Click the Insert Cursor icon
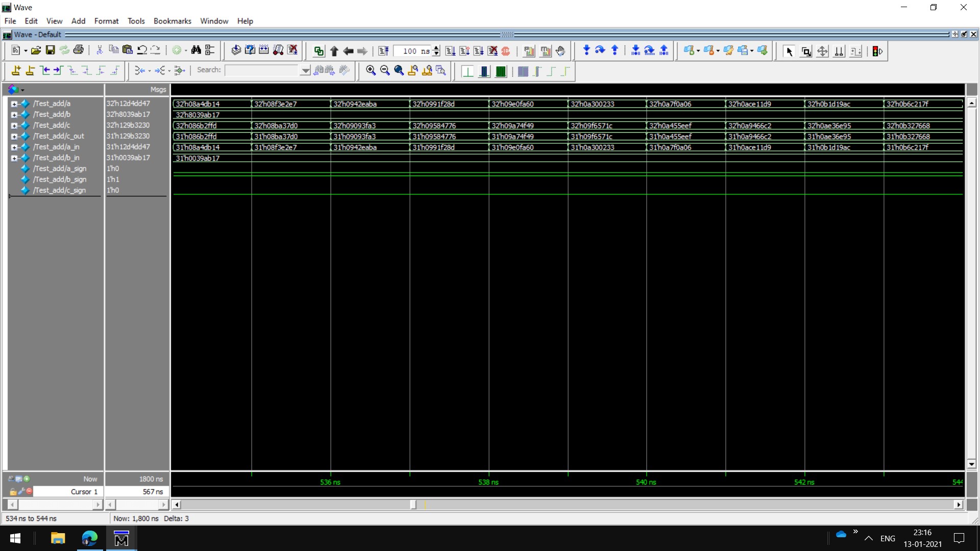 click(16, 71)
